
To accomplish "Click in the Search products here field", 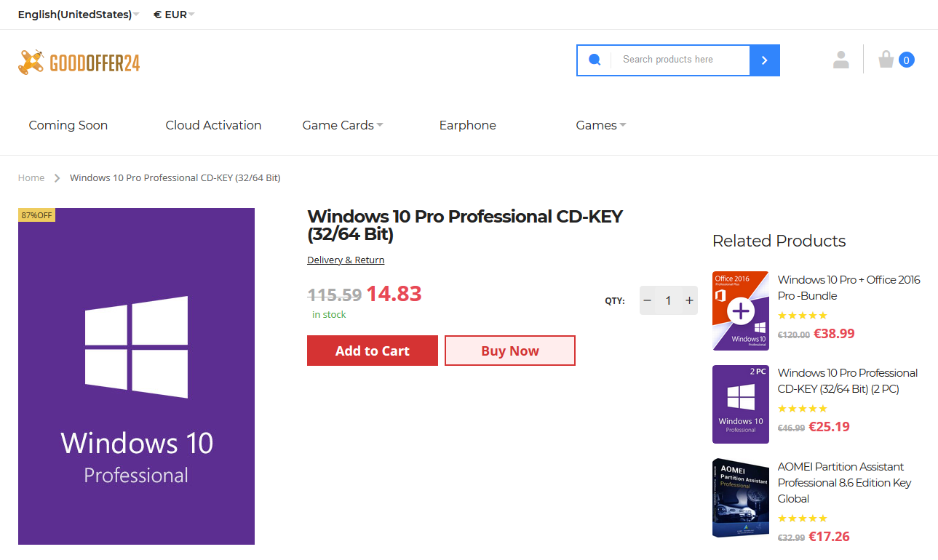I will (680, 60).
